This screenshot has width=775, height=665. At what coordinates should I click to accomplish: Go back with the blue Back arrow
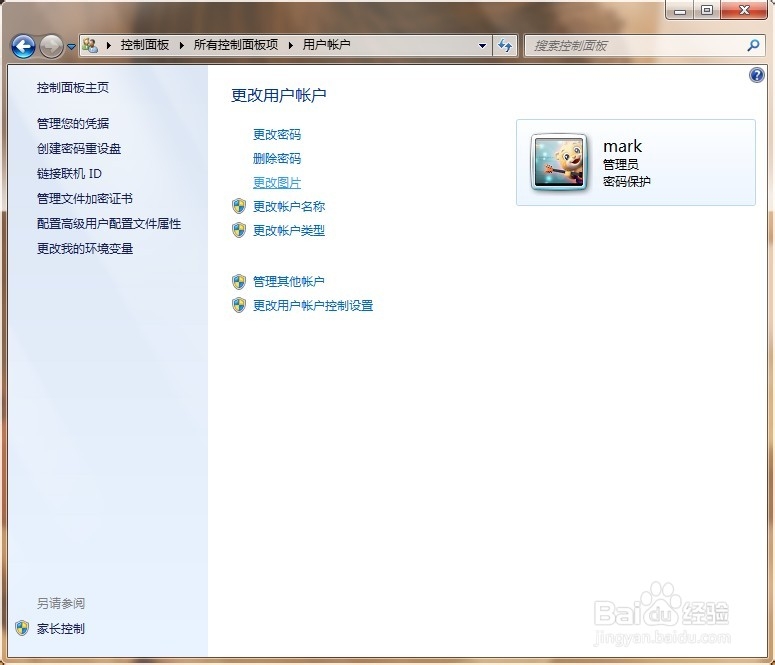[x=23, y=47]
